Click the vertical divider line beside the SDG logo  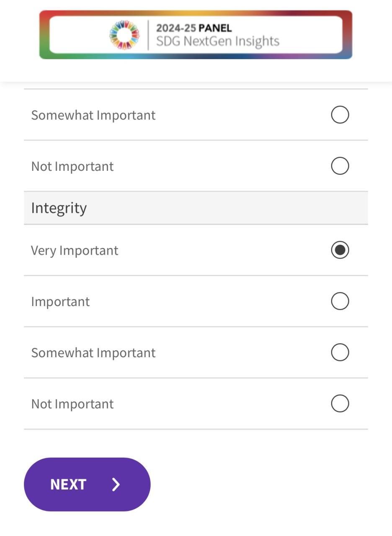148,35
